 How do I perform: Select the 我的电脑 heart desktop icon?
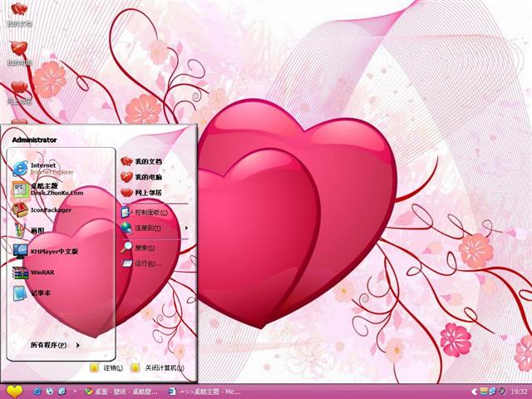pos(19,53)
